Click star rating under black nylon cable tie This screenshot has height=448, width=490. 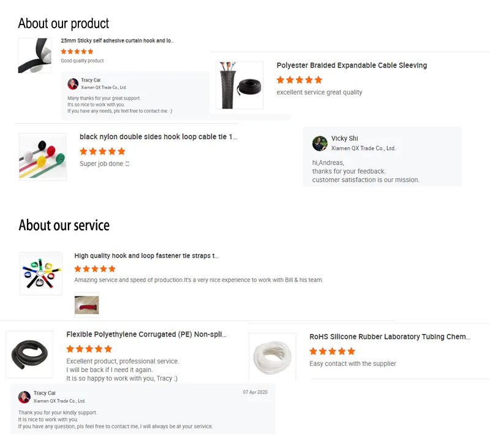[x=102, y=151]
